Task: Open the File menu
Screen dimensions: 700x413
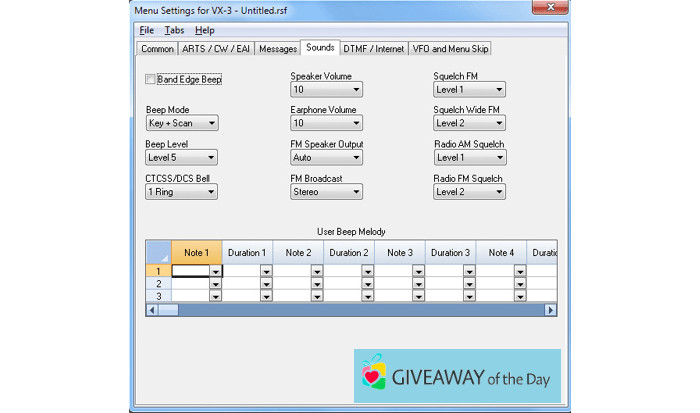Action: pyautogui.click(x=147, y=31)
